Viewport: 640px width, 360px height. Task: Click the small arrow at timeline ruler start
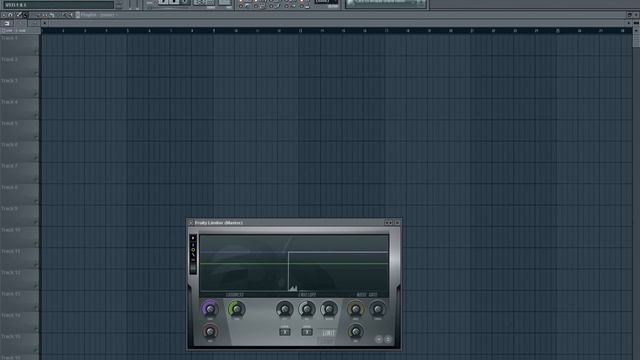pos(44,23)
